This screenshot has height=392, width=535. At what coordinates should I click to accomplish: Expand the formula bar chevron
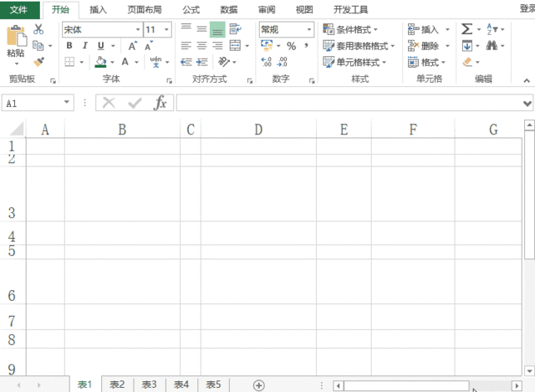527,103
